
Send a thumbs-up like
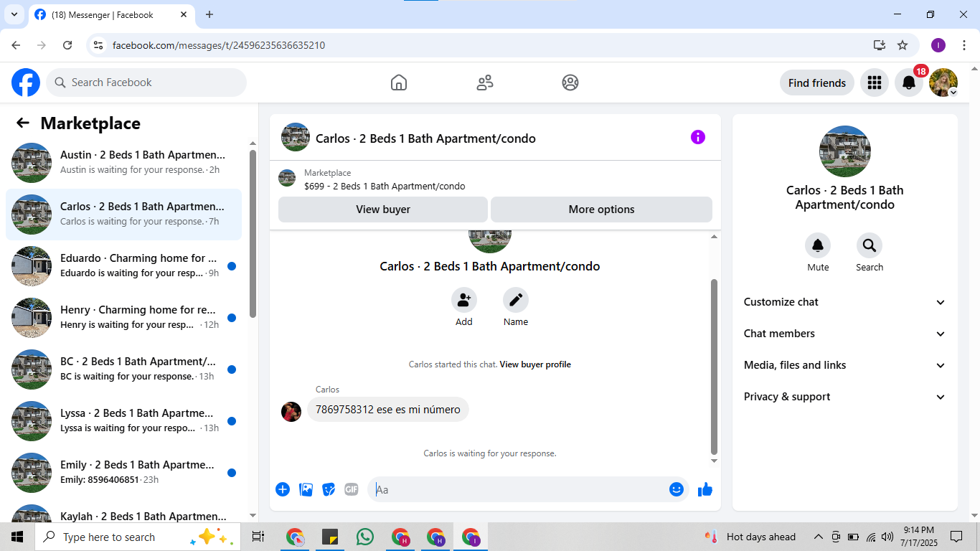(705, 489)
